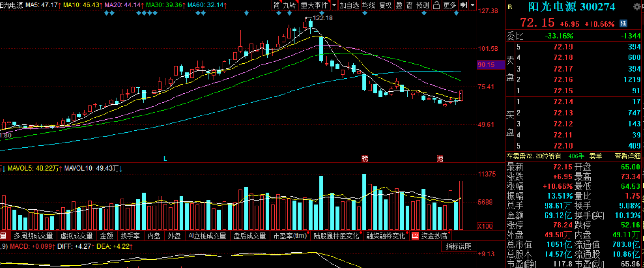Image resolution: width=644 pixels, height=268 pixels.
Task: Click the 加自选 button
Action: tap(349, 5)
